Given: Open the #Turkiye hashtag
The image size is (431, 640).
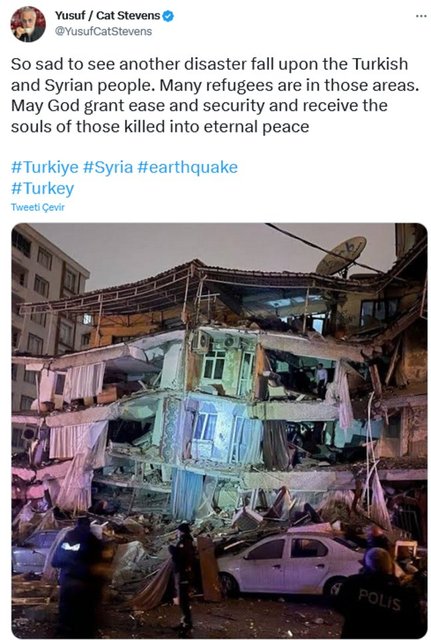Looking at the screenshot, I should [44, 167].
